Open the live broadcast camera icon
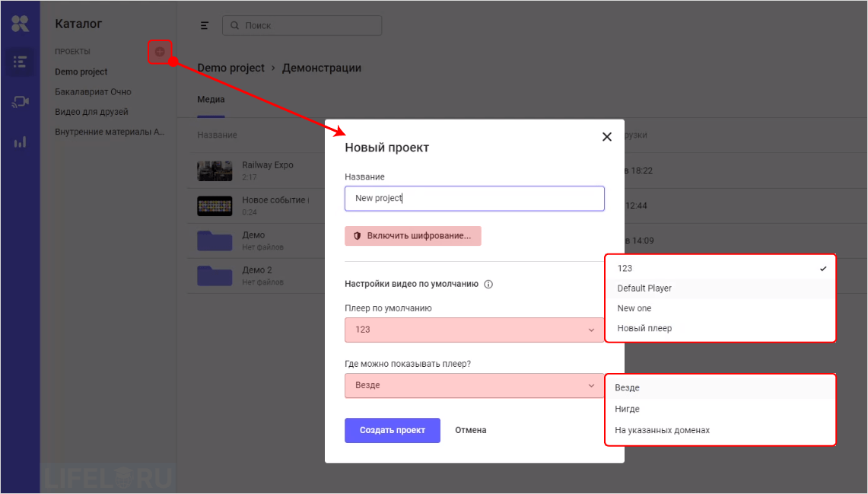Image resolution: width=868 pixels, height=494 pixels. [x=21, y=102]
